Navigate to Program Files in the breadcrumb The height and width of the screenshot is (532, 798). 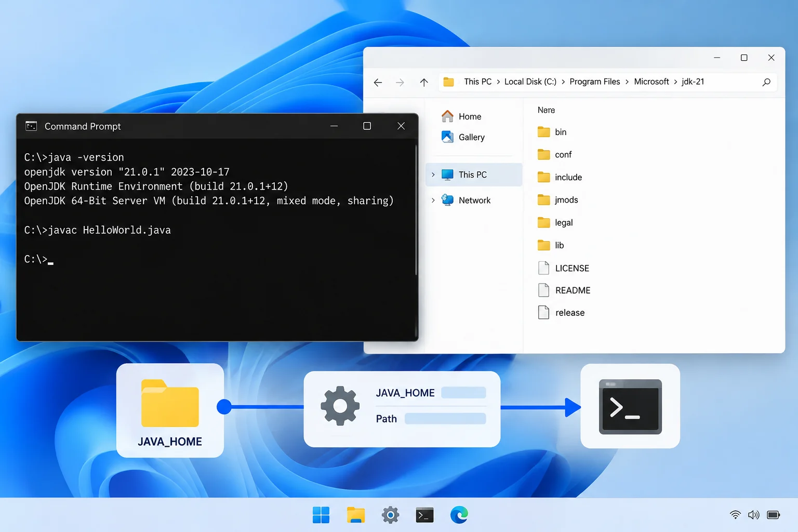coord(595,82)
